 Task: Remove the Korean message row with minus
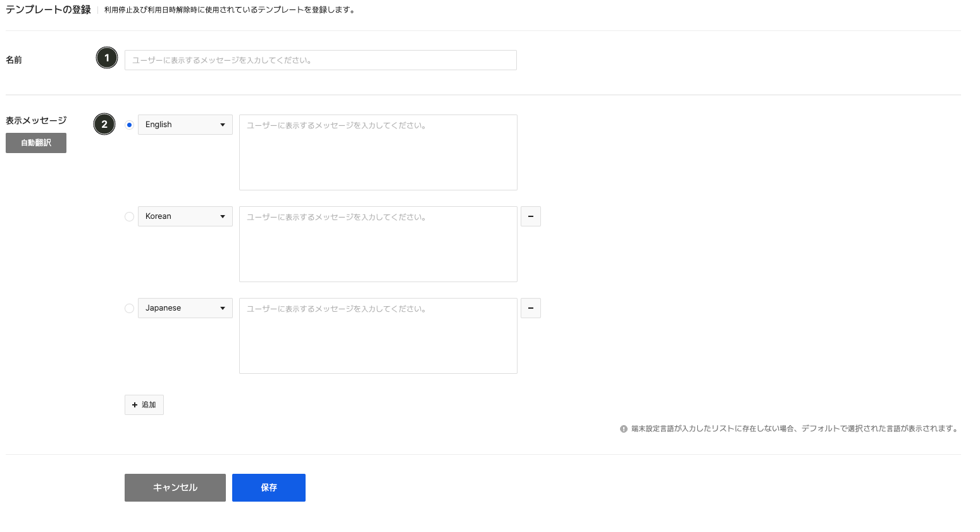(531, 216)
